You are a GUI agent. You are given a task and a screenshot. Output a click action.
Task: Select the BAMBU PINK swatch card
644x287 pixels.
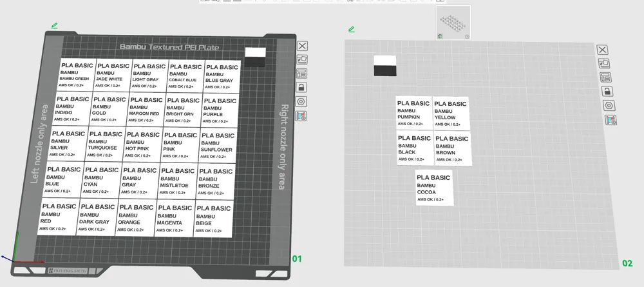click(181, 144)
